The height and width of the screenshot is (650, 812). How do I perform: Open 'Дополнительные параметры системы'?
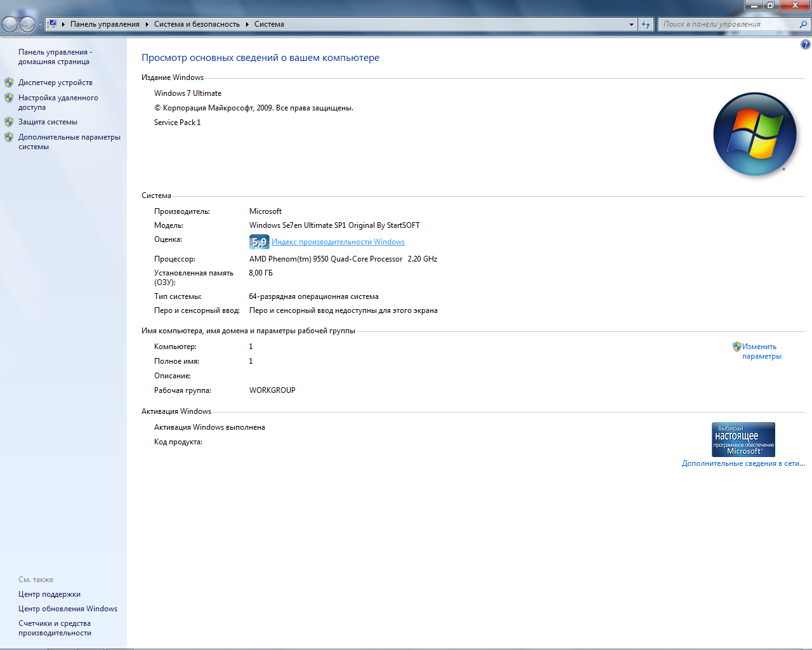point(69,142)
